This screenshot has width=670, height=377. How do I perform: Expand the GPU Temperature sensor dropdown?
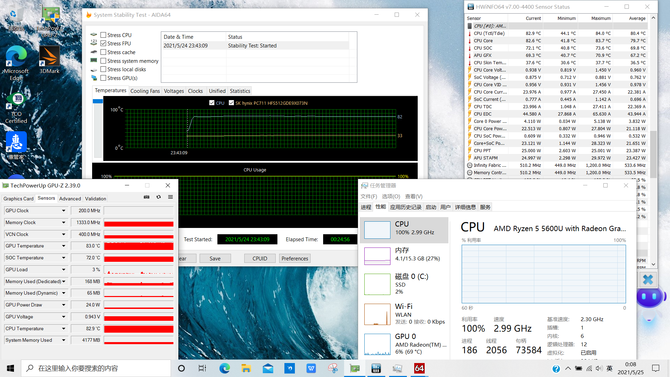[64, 246]
